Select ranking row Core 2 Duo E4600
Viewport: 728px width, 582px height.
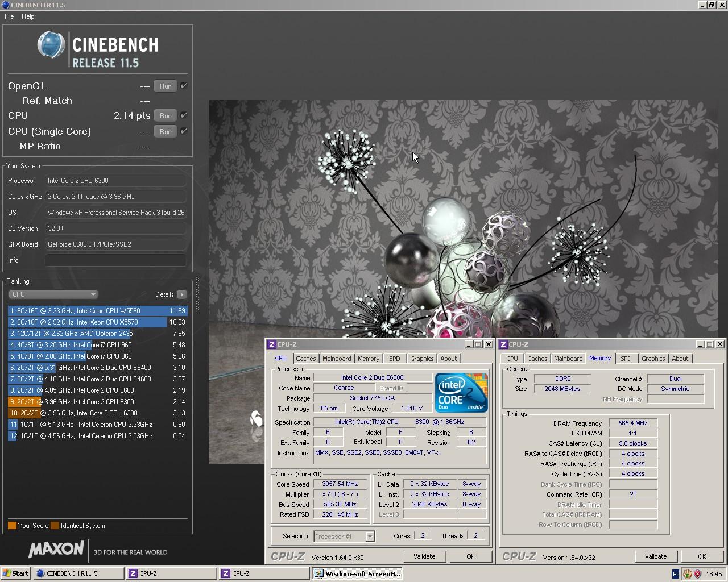tap(97, 379)
